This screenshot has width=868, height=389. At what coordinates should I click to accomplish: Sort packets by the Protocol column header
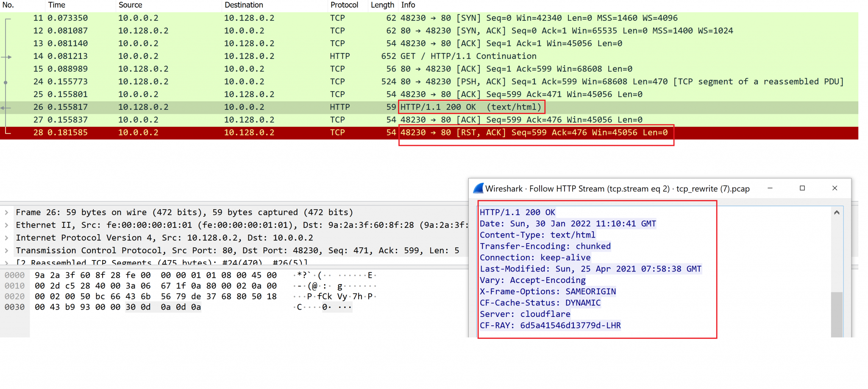(344, 5)
